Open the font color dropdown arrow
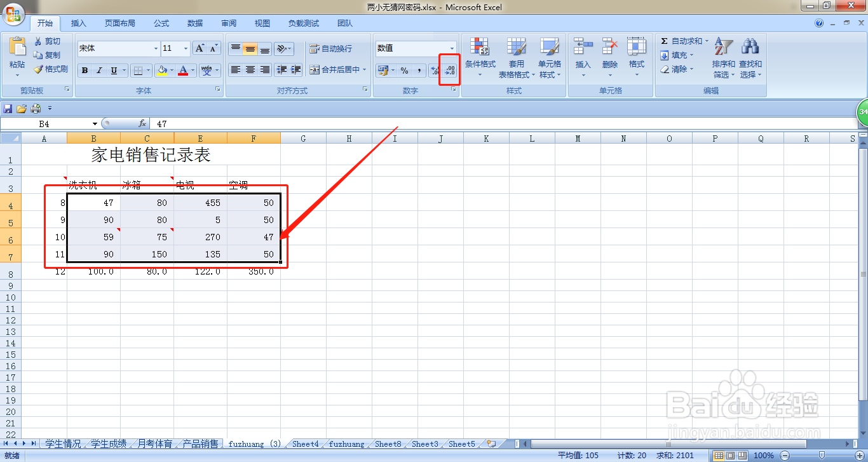Image resolution: width=868 pixels, height=462 pixels. coord(193,70)
